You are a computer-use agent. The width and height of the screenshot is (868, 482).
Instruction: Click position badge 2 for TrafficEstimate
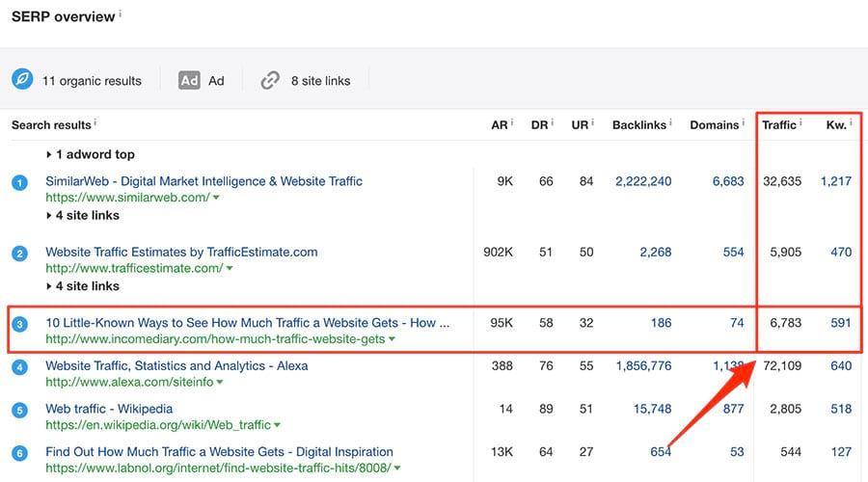coord(20,254)
